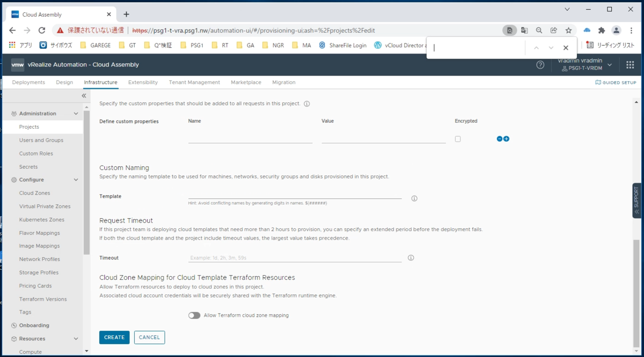
Task: Enable Allow Terraform cloud zone mapping
Action: coord(194,315)
